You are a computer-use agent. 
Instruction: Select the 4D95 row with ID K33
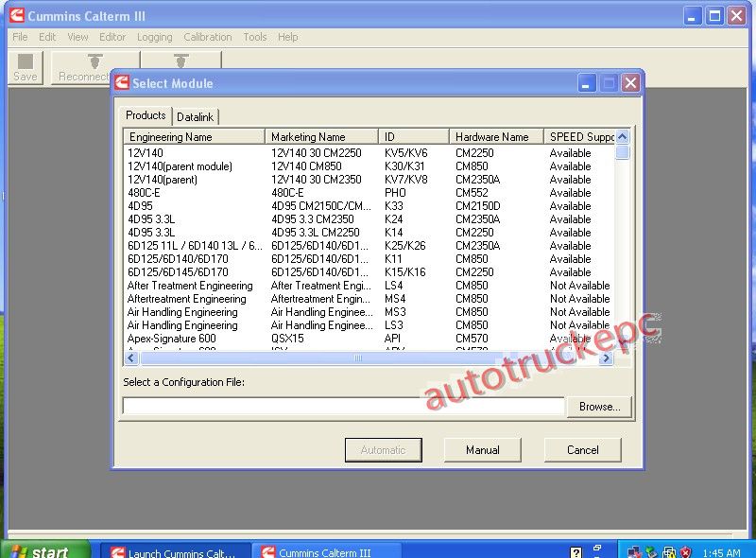(x=369, y=206)
